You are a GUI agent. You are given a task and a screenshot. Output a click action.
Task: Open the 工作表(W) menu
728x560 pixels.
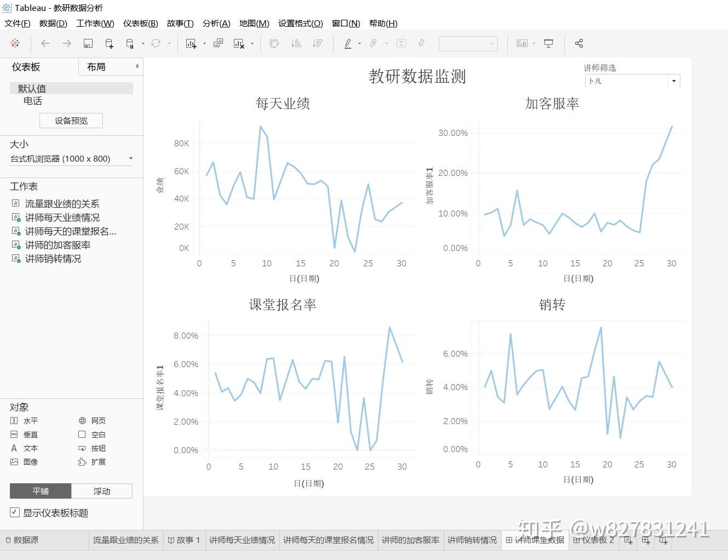[x=95, y=23]
